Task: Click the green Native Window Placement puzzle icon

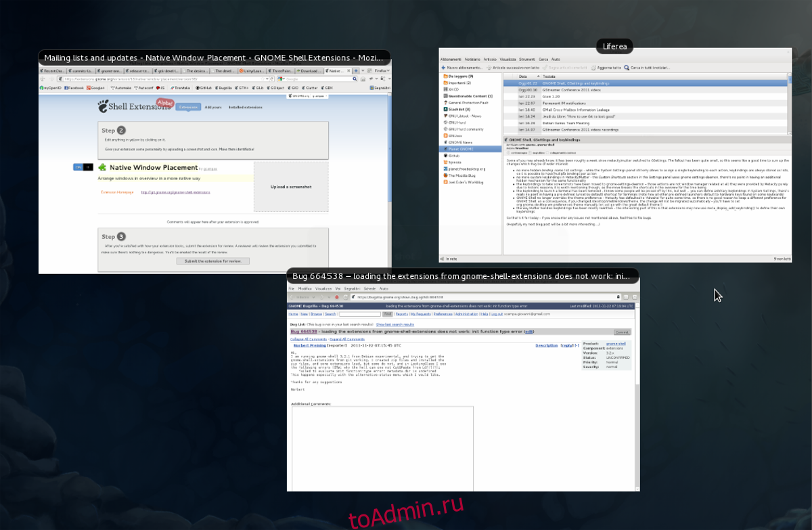Action: (x=102, y=167)
